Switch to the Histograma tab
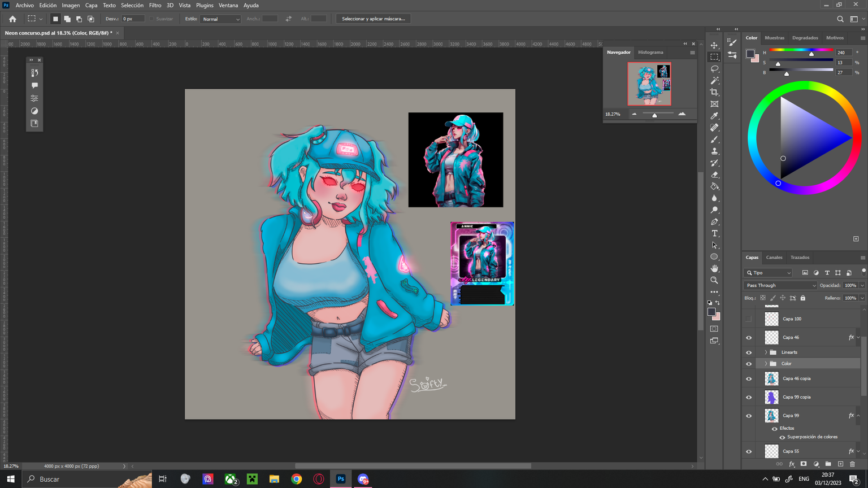The width and height of the screenshot is (868, 488). 650,52
